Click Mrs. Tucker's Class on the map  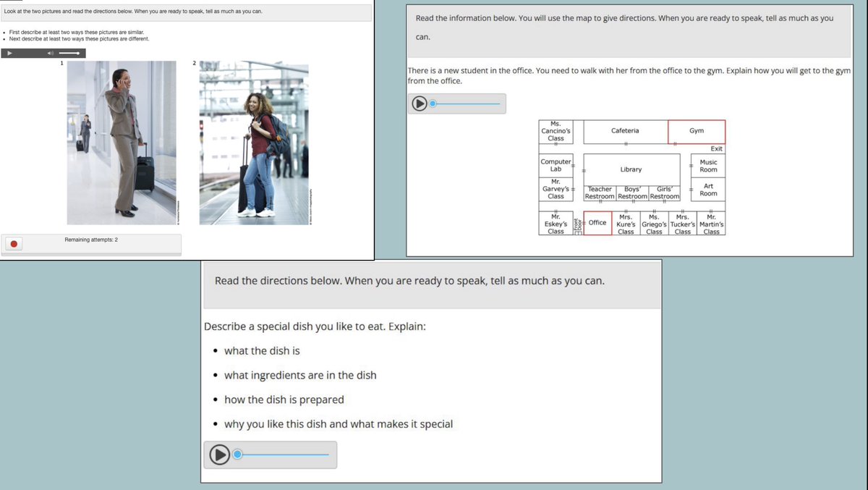(x=683, y=223)
